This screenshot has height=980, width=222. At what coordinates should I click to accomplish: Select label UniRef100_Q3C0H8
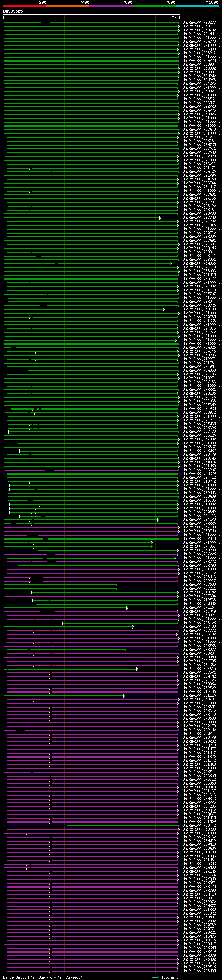(199, 152)
